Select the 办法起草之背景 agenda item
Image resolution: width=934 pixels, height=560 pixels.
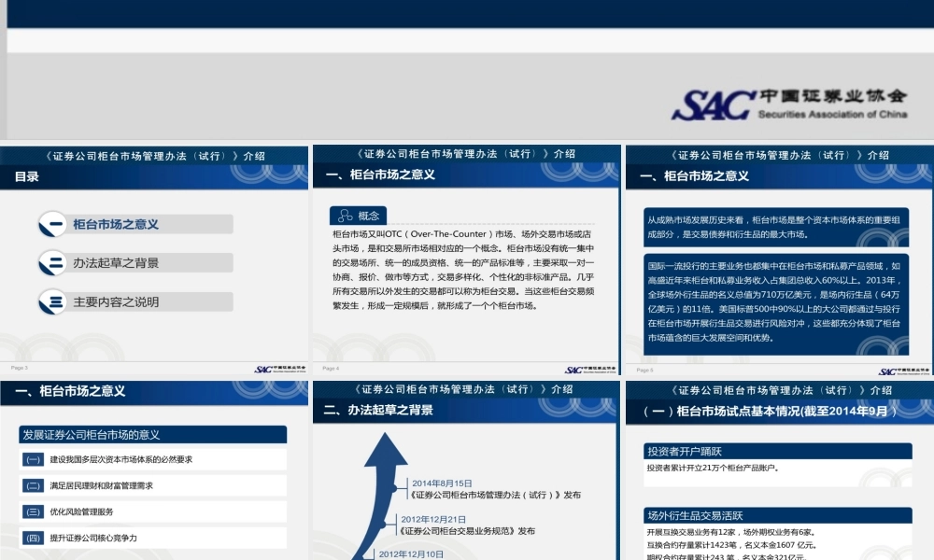135,263
